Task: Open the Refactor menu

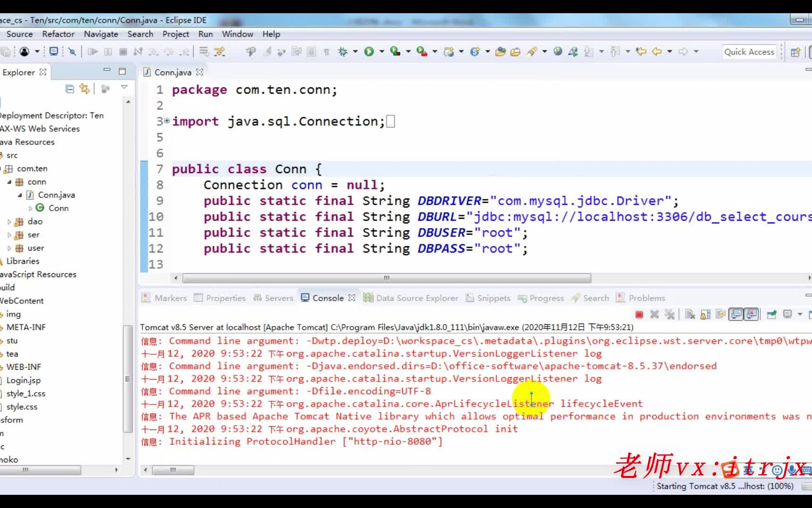Action: (x=58, y=34)
